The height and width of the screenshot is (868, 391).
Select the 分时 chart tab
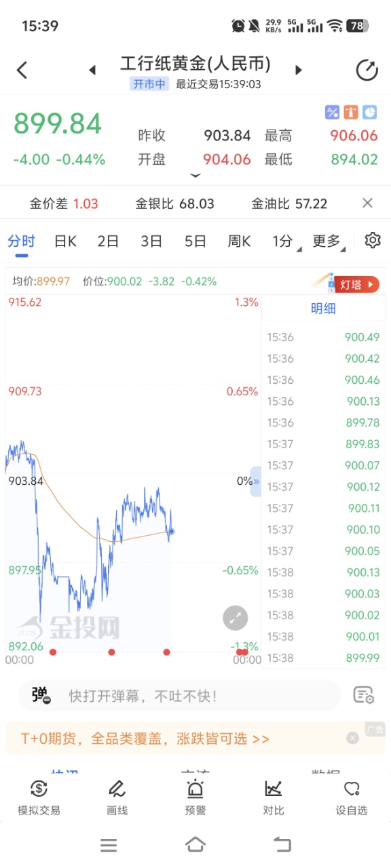click(22, 241)
